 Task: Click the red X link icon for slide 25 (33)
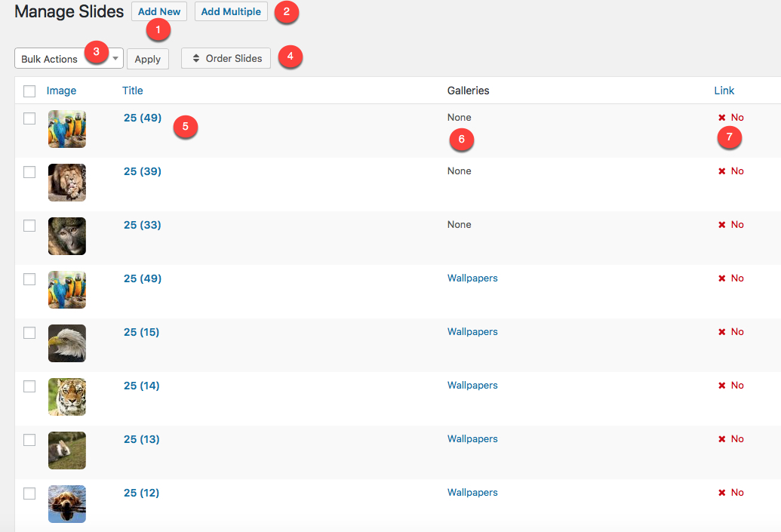tap(722, 224)
